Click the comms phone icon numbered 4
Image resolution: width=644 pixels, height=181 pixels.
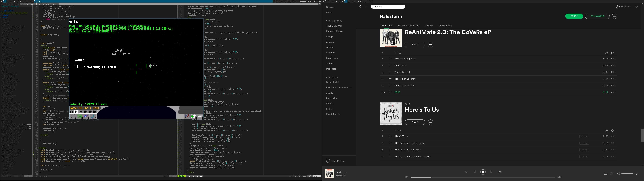click(93, 116)
